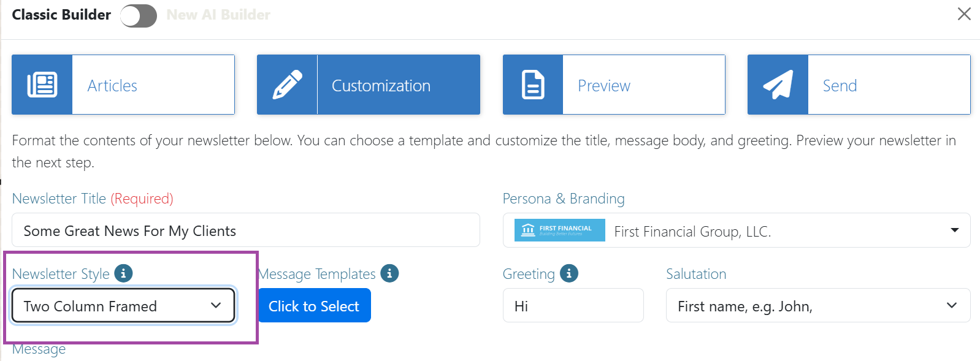Click the Customization pencil icon

pyautogui.click(x=287, y=85)
